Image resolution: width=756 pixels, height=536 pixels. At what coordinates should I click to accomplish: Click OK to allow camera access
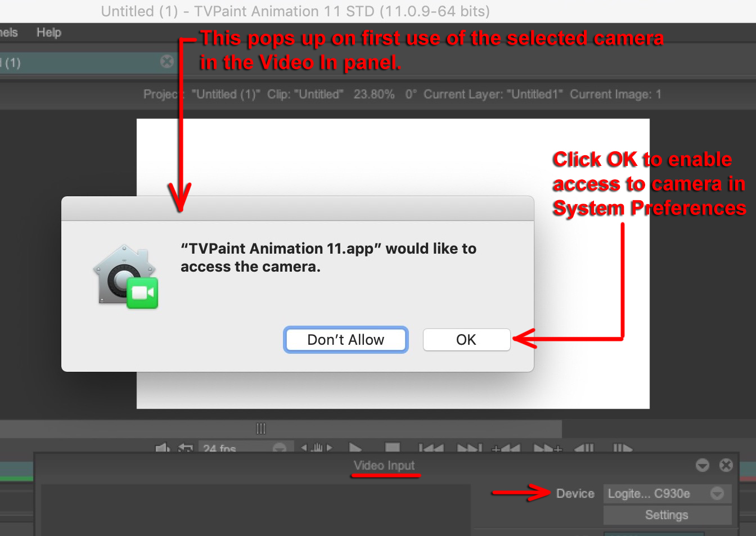coord(466,340)
